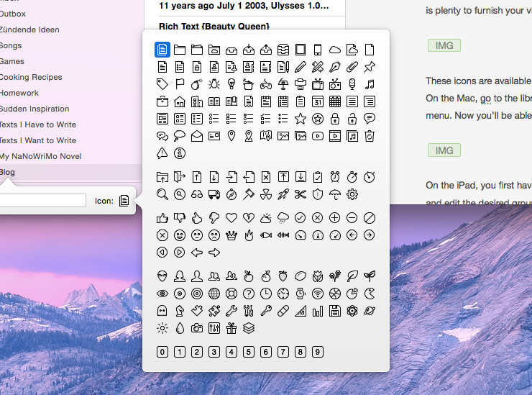
Task: Click the group name text field
Action: (x=42, y=201)
